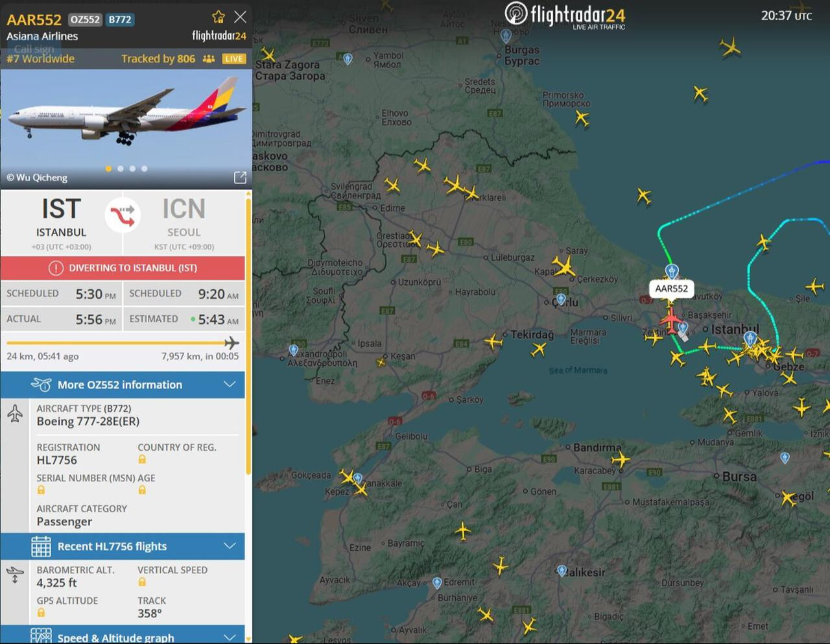
Task: Click the Diverting to Istanbul alert banner
Action: (x=123, y=268)
